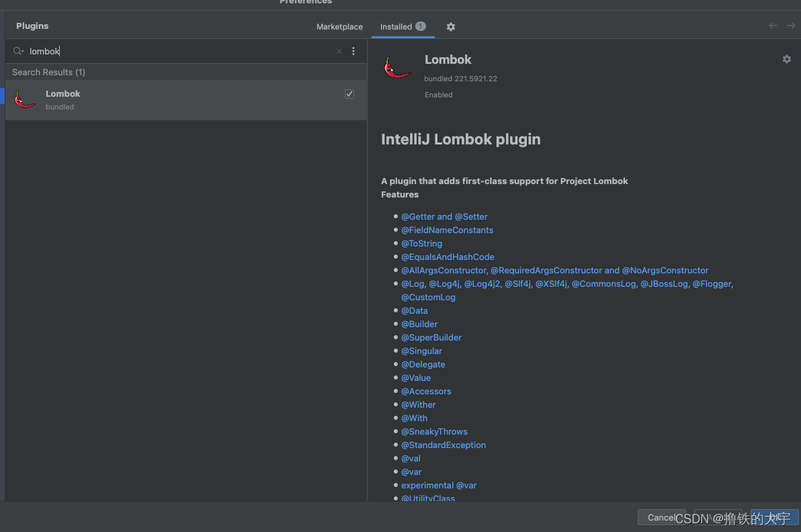Click the Lombok pepper icon in detail header
This screenshot has height=532, width=801.
[x=397, y=67]
